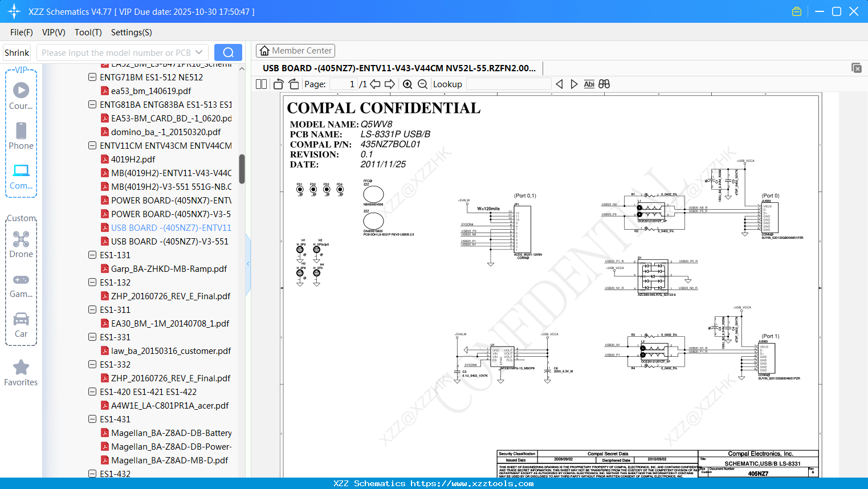The image size is (868, 489).
Task: Collapse the ENTV11CM ENTV43CM folder
Action: (x=92, y=145)
